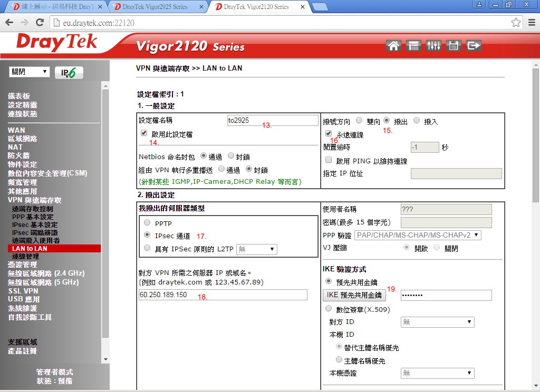Select 數位簽章(X.509) radio button
Image resolution: width=540 pixels, height=392 pixels.
pos(329,309)
